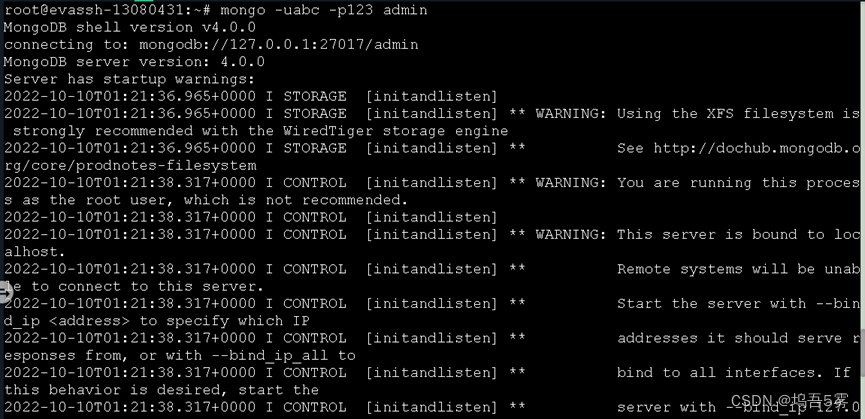Viewport: 865px width, 419px height.
Task: Click 'Server has startup warnings:' text
Action: point(130,79)
